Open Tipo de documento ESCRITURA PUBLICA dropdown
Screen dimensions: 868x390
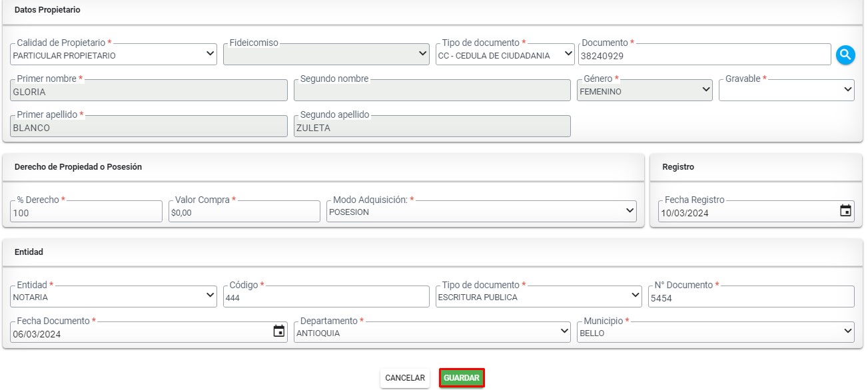539,296
